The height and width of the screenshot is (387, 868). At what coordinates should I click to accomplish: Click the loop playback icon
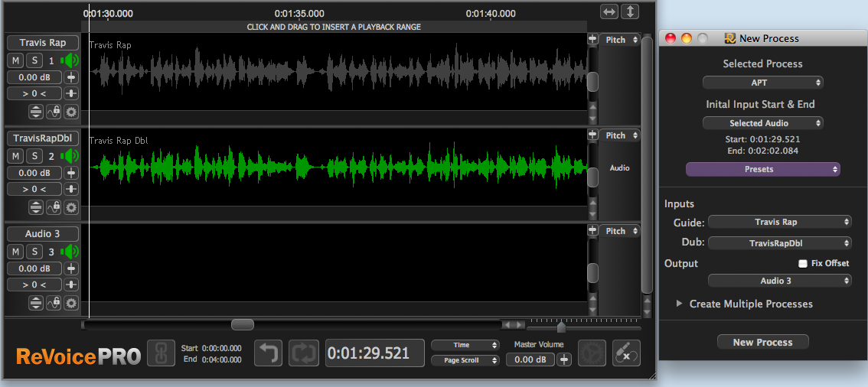tap(303, 353)
